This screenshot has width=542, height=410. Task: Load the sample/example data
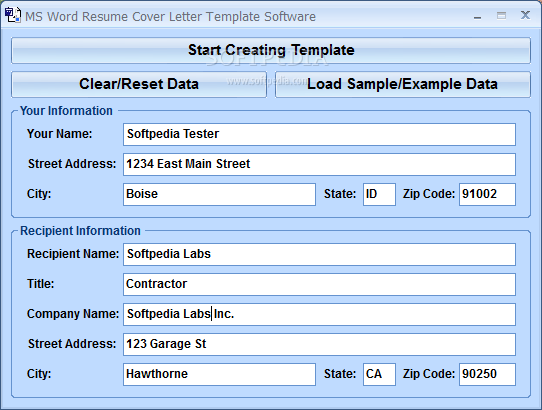click(403, 84)
